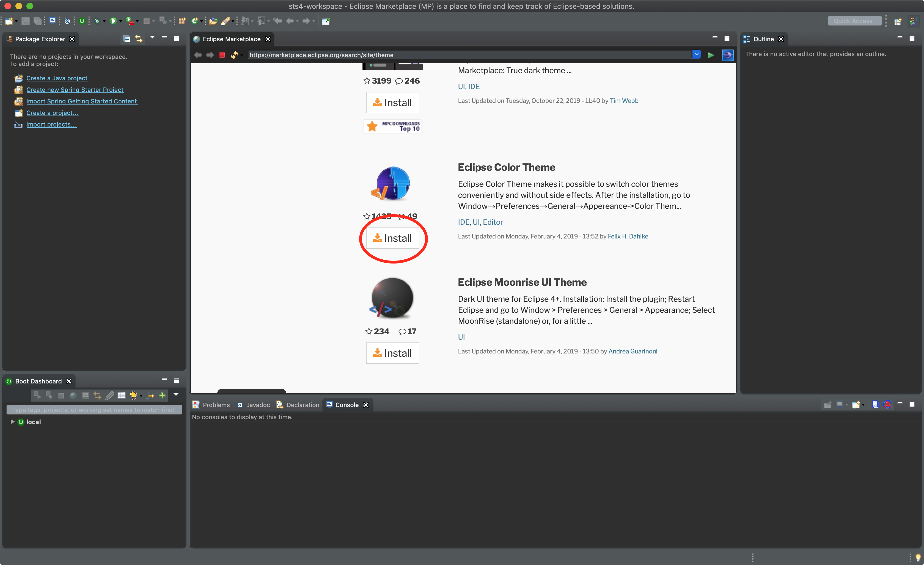Click the Spring Boot Dashboard toolbar icon
Screen dimensions: 924x565
point(82,21)
